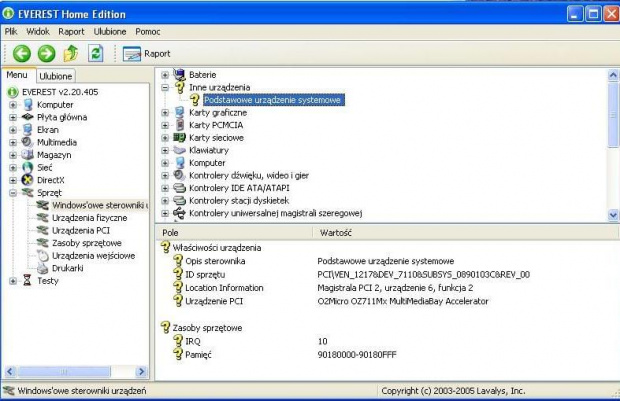Click the Ekran monitor icon
Image resolution: width=620 pixels, height=401 pixels.
point(27,129)
